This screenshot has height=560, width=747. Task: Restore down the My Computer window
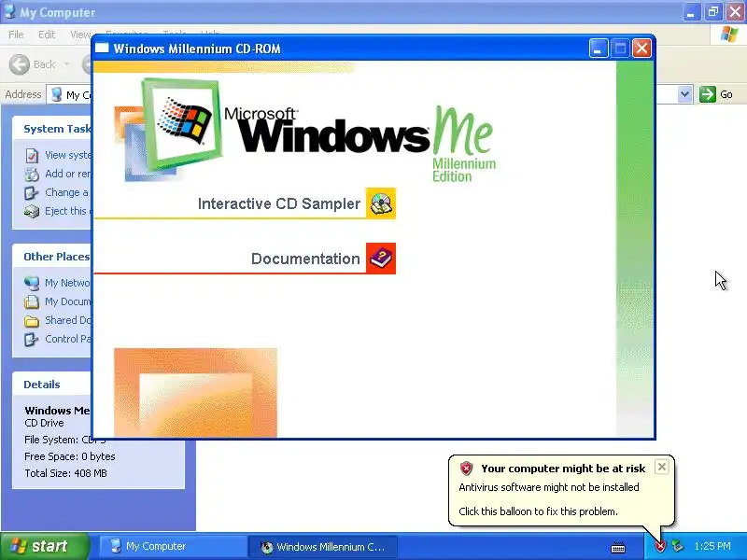713,12
